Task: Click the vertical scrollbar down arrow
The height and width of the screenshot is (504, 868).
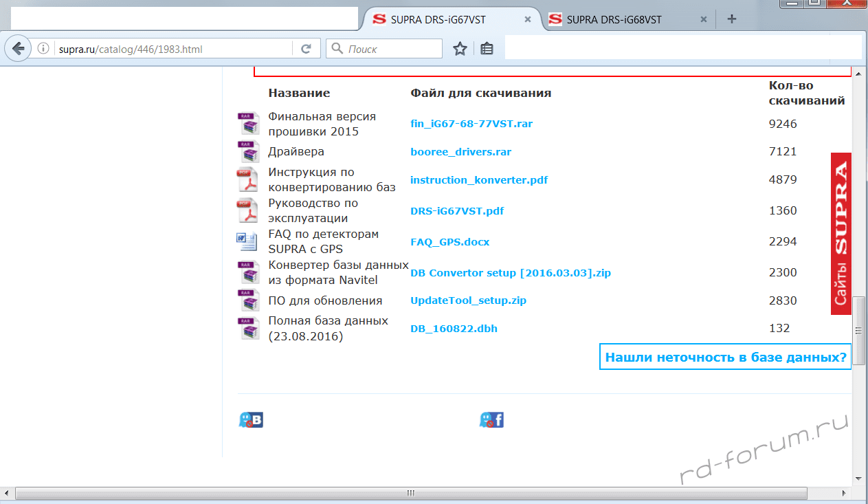Action: [858, 477]
